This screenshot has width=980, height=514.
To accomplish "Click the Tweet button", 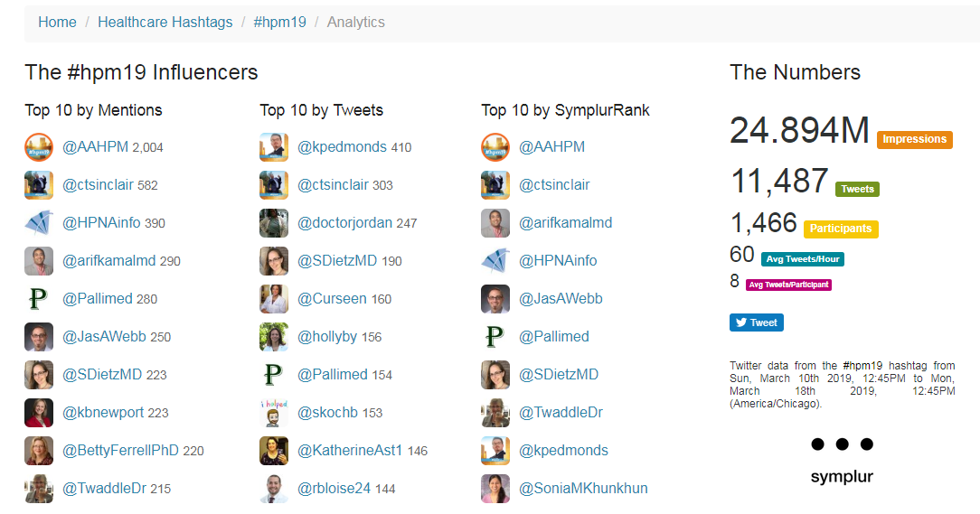I will pyautogui.click(x=757, y=322).
